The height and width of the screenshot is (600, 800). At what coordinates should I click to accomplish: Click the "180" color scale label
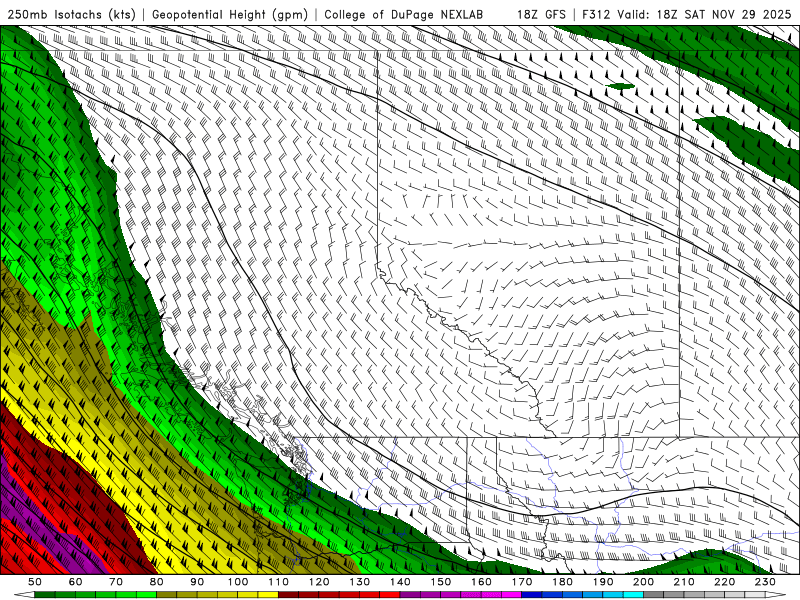click(x=562, y=582)
